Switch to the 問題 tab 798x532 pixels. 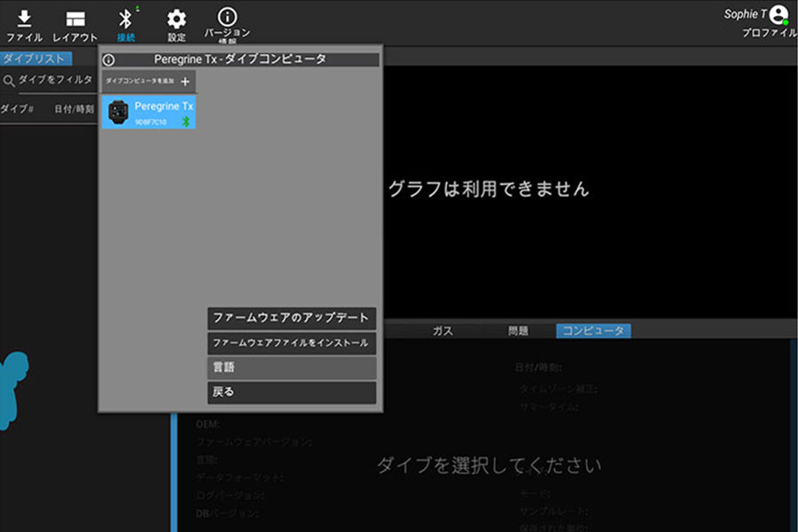pyautogui.click(x=518, y=331)
